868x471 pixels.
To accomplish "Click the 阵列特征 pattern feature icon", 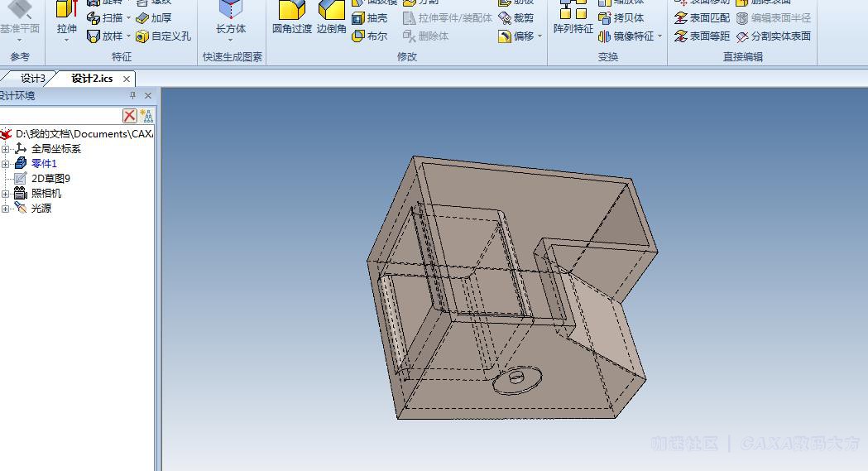I will click(573, 18).
